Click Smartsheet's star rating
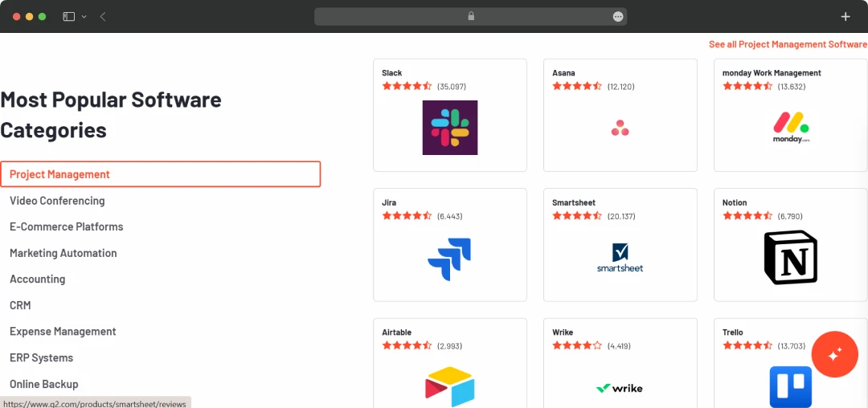The height and width of the screenshot is (408, 868). [x=577, y=216]
